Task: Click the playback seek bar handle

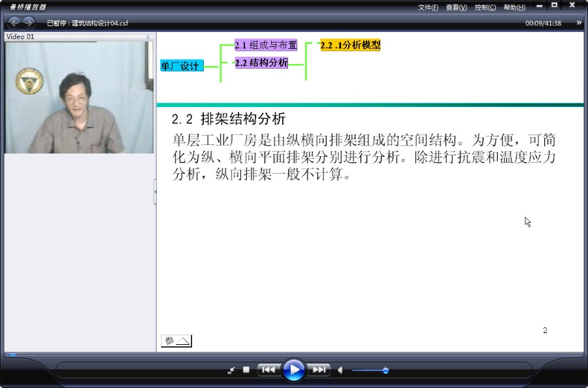Action: (x=12, y=354)
